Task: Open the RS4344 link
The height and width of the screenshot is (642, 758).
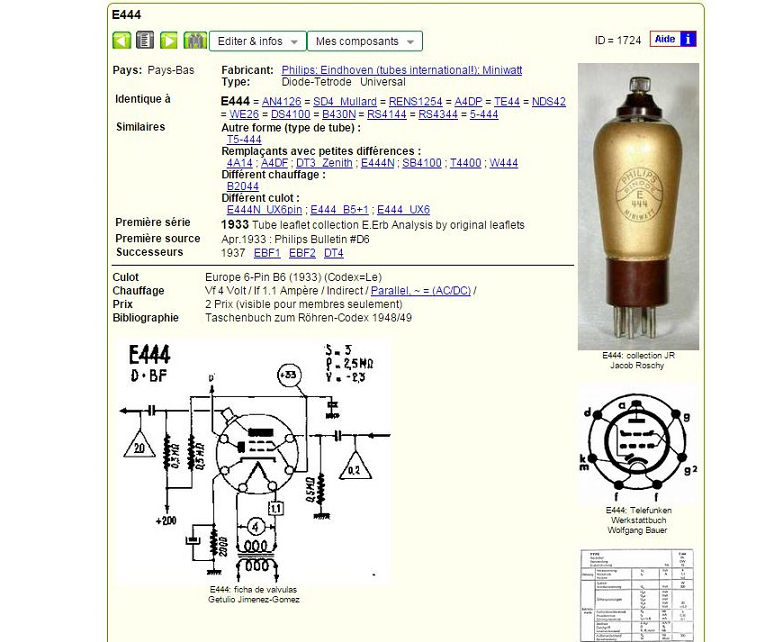Action: click(438, 114)
